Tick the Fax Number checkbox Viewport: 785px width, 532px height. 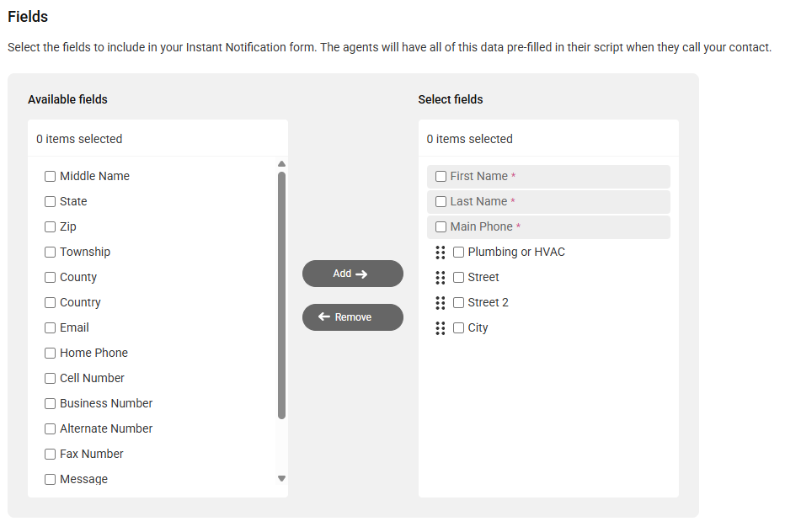[50, 454]
